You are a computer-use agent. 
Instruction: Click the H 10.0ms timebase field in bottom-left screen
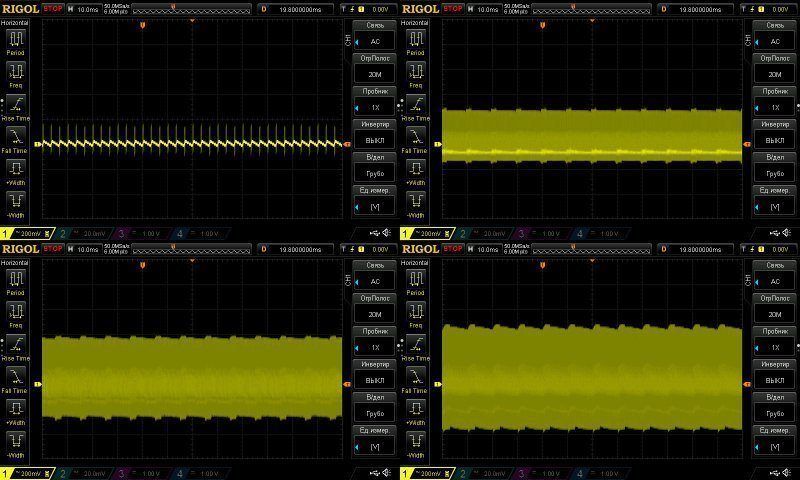[x=84, y=249]
